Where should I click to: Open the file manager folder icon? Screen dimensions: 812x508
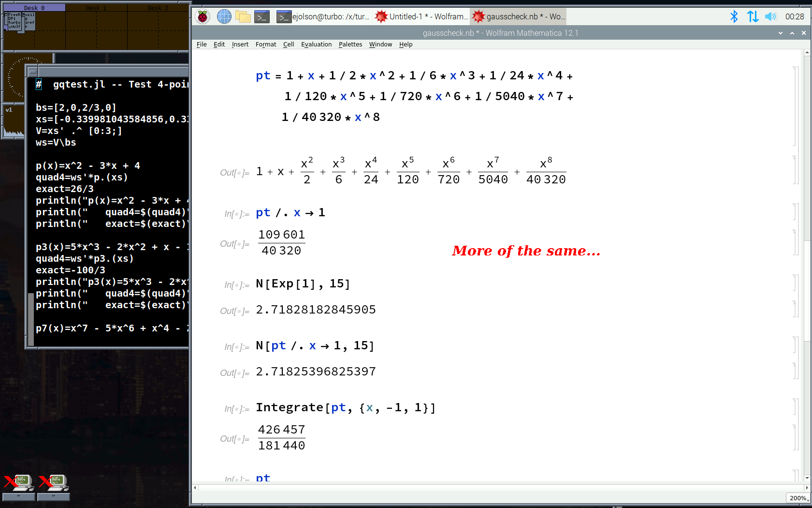pyautogui.click(x=243, y=17)
